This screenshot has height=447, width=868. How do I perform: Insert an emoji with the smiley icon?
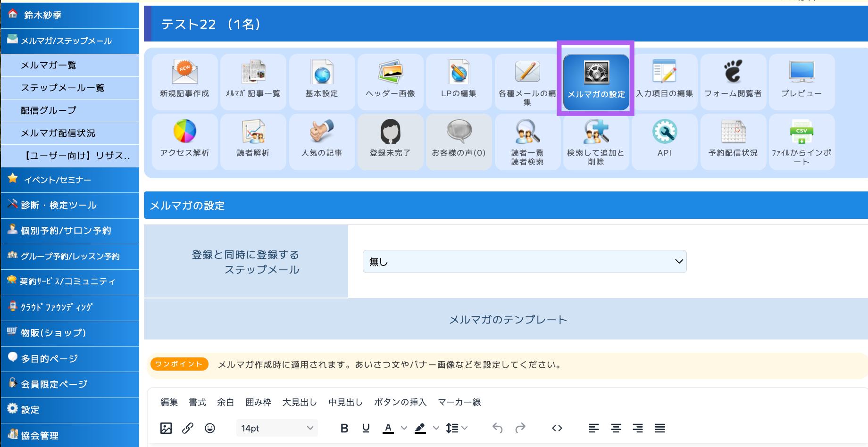210,428
